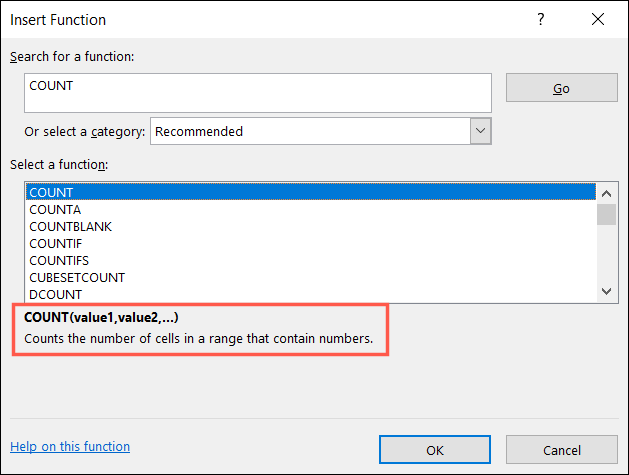Click the function list scrollbar thumb
The height and width of the screenshot is (475, 629).
pyautogui.click(x=606, y=214)
